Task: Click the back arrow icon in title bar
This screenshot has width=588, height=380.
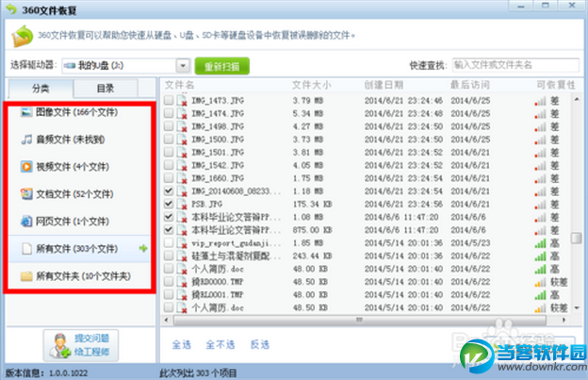Action: pyautogui.click(x=11, y=9)
